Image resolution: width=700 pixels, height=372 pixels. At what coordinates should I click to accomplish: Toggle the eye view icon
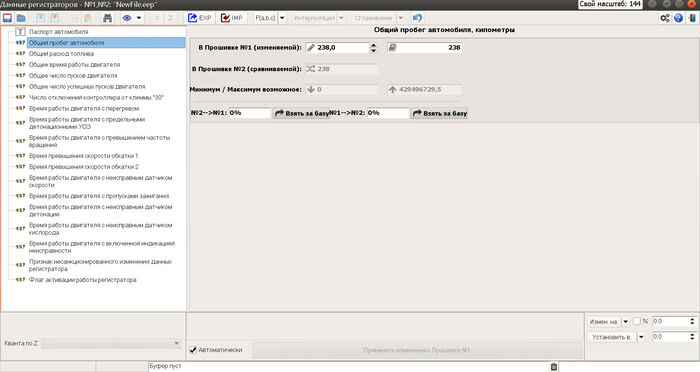click(127, 18)
